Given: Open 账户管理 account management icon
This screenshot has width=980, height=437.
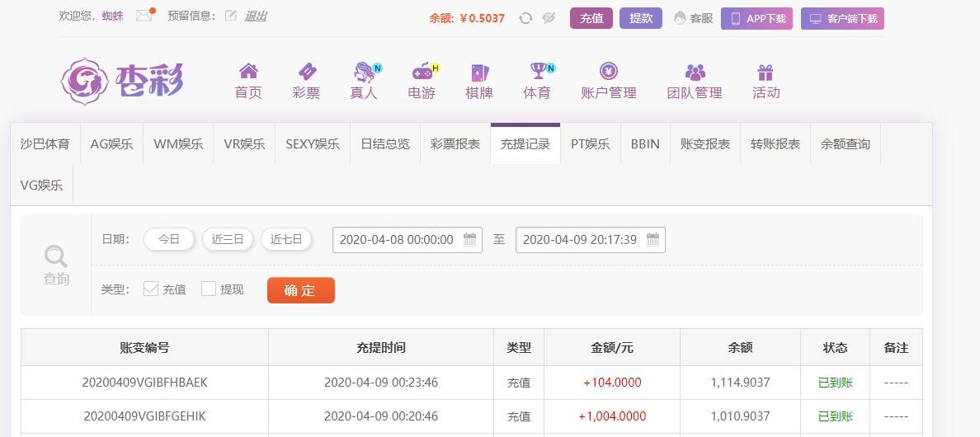Looking at the screenshot, I should [x=609, y=71].
